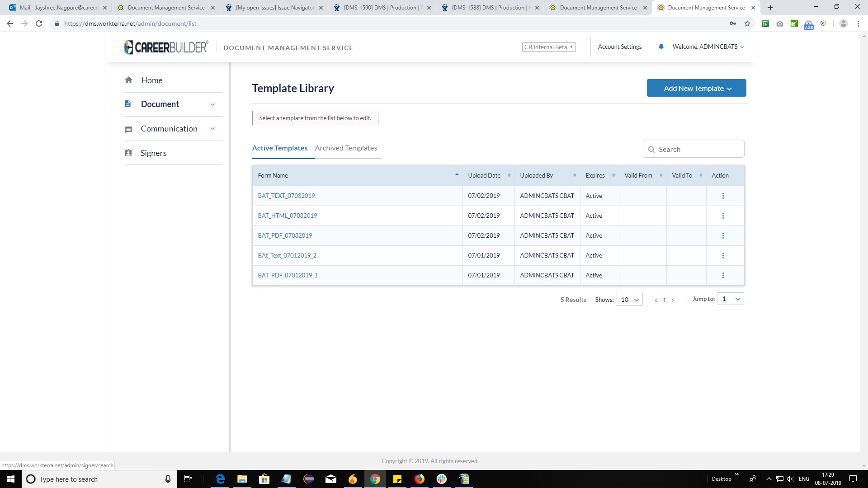
Task: Bookmark page with star icon
Action: coord(747,23)
